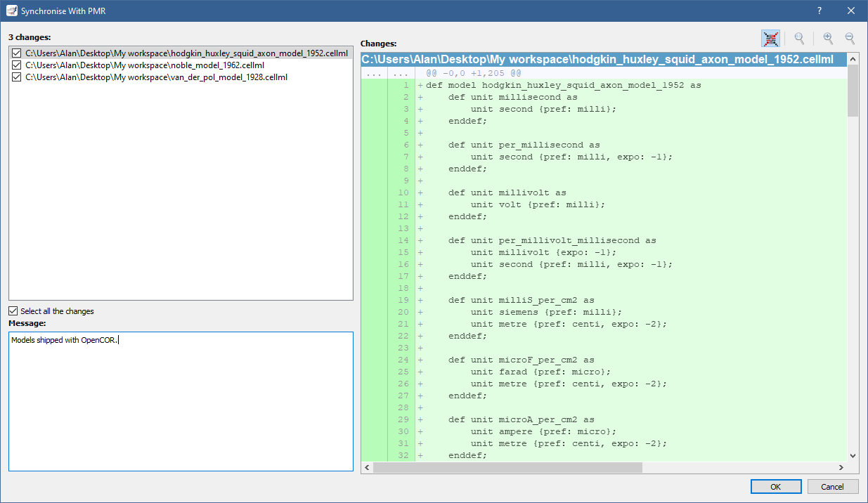The height and width of the screenshot is (503, 868).
Task: Click the question mark help button
Action: [820, 11]
